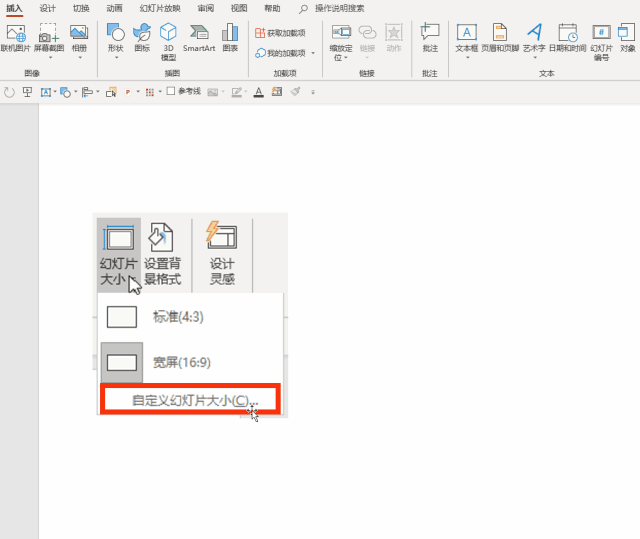Insert a 3D model from ribbon
Viewport: 640px width, 539px height.
coord(168,42)
